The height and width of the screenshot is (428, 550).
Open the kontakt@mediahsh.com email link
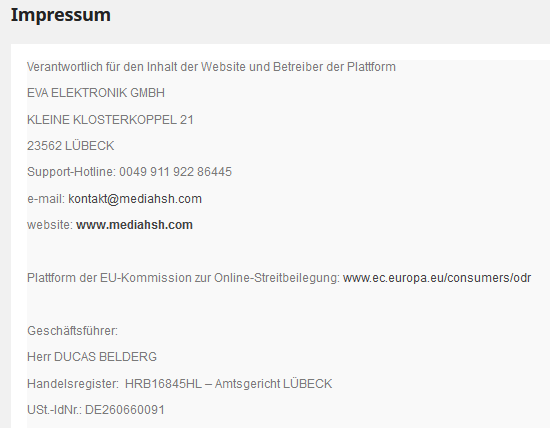point(135,199)
